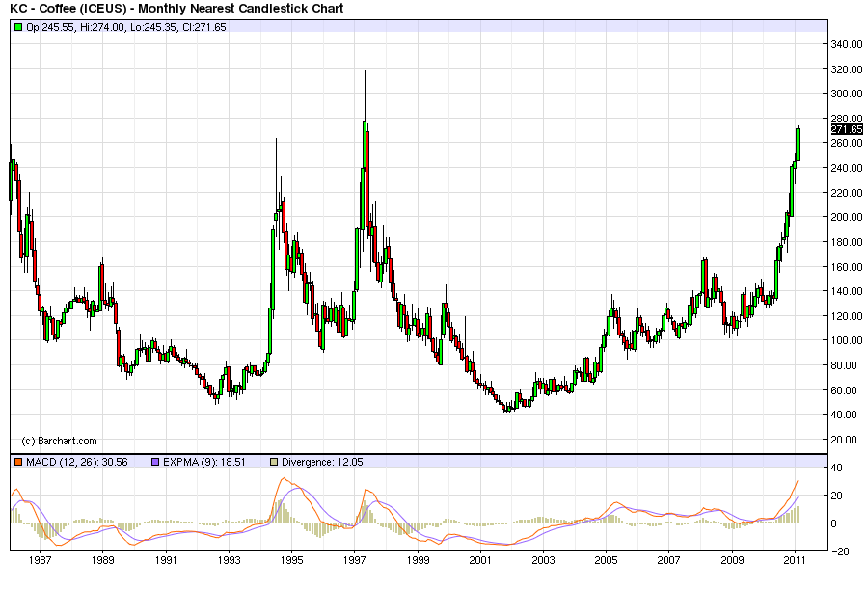
Task: Click the 320.00 price axis label
Action: click(847, 69)
